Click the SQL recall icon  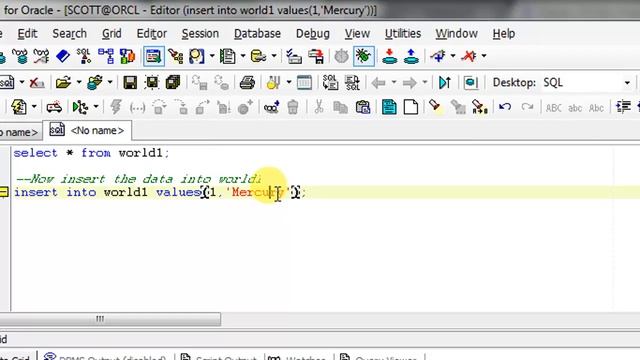330,83
